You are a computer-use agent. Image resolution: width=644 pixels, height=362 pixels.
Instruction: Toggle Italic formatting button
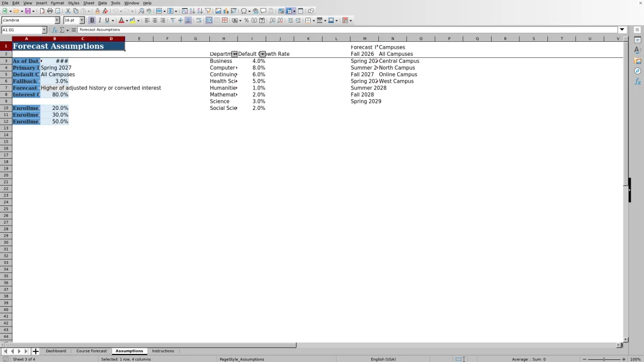100,20
